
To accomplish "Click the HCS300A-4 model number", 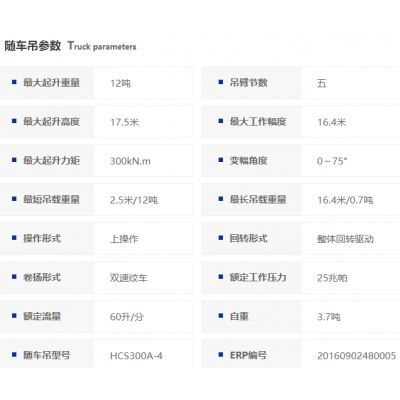I will point(136,356).
